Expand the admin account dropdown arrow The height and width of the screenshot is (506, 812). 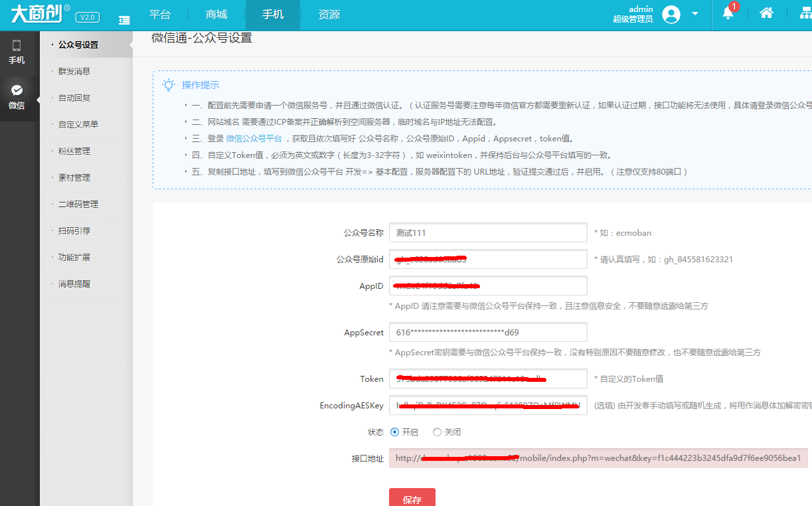pyautogui.click(x=695, y=14)
